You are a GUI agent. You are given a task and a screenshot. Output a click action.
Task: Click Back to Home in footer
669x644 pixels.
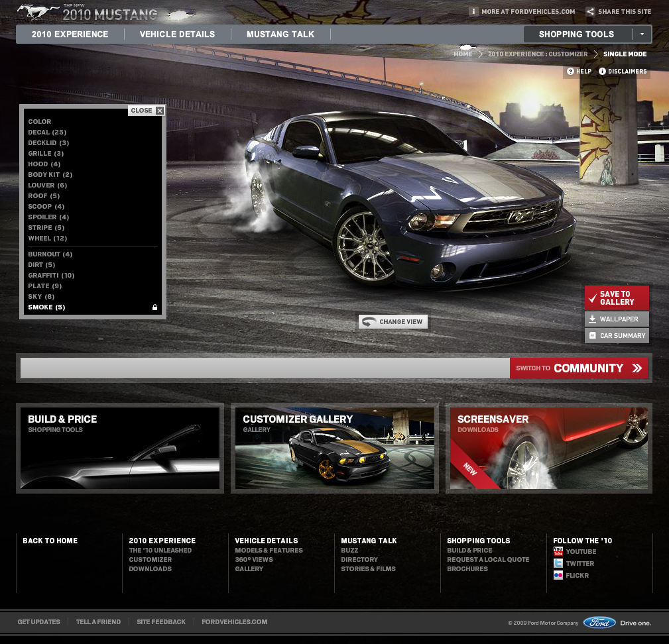pyautogui.click(x=50, y=541)
